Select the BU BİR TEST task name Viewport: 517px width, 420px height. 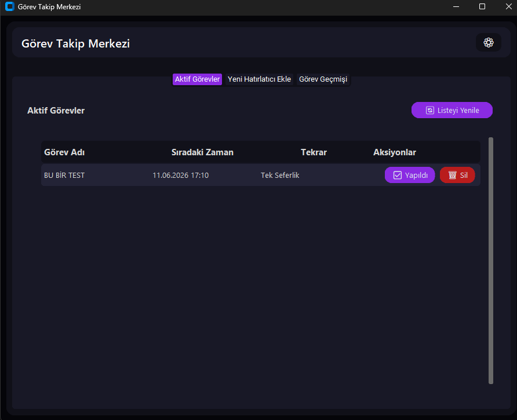(64, 176)
